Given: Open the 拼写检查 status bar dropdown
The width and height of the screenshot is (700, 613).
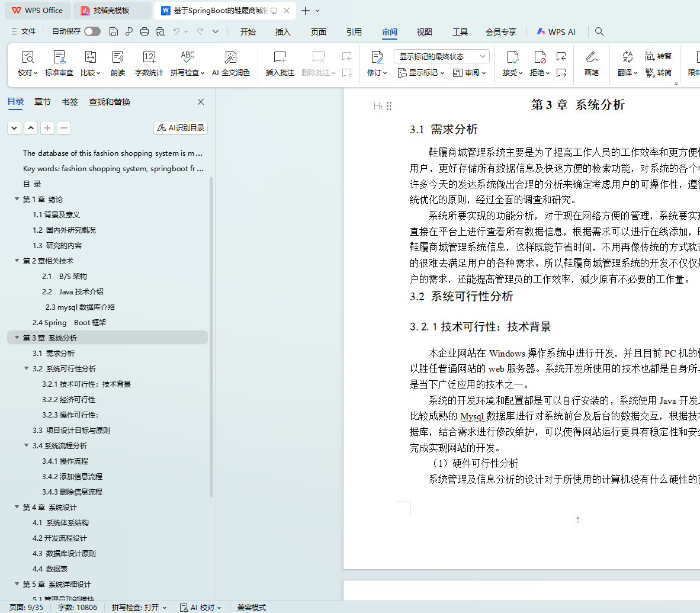Looking at the screenshot, I should pos(139,607).
